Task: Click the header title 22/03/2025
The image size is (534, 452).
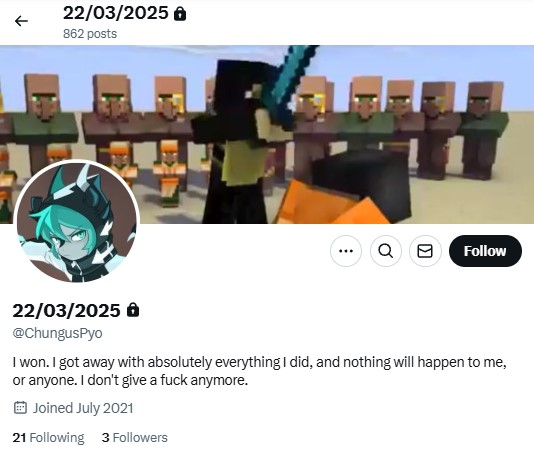Action: [x=116, y=14]
